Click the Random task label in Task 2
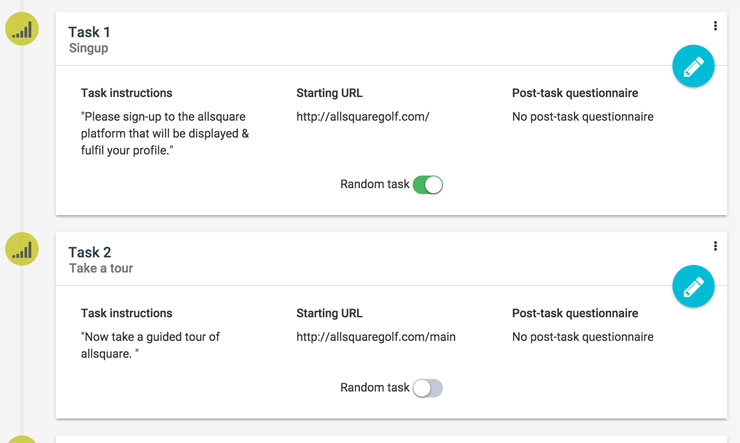The height and width of the screenshot is (443, 740). point(375,388)
